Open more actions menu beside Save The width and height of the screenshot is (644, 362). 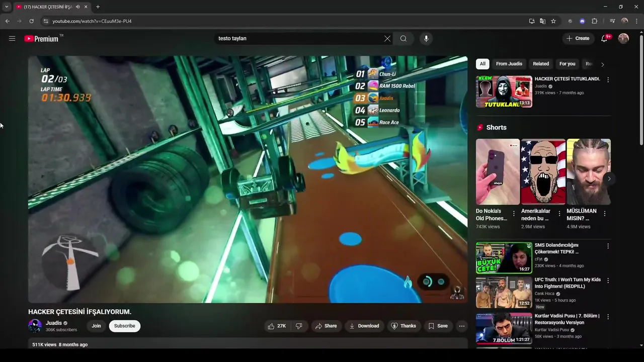pos(461,326)
